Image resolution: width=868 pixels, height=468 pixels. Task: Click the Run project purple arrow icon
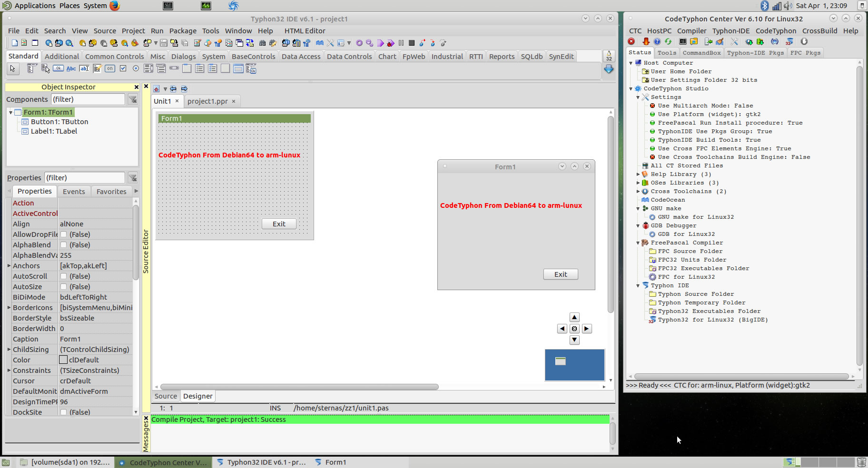pos(380,43)
